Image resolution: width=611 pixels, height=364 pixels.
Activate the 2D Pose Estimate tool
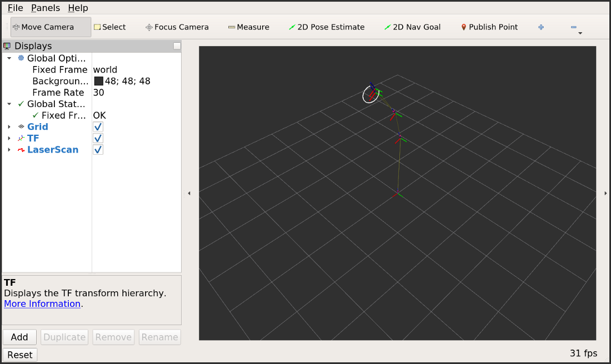point(327,27)
